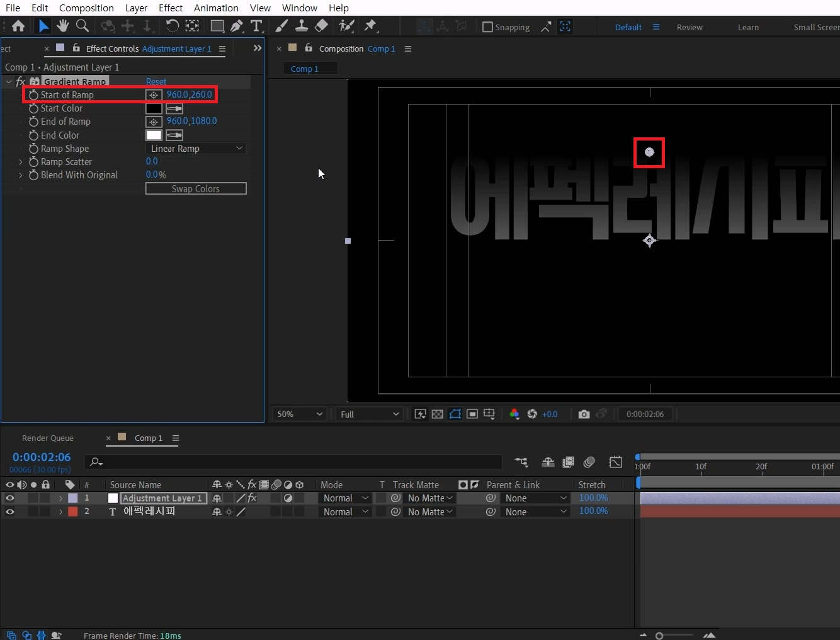Select the Type text tool
Screen dimensions: 840x640
pos(256,26)
